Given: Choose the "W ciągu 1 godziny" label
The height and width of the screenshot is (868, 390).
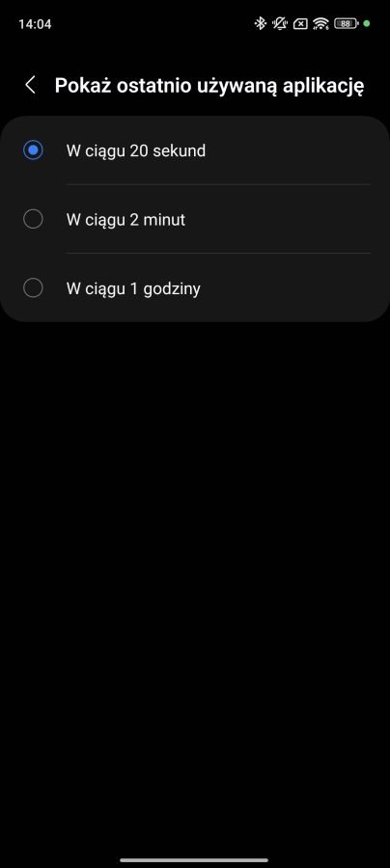Looking at the screenshot, I should coord(133,289).
